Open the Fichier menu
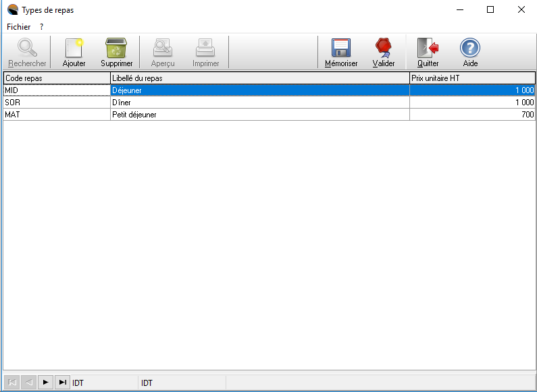537x392 pixels. 19,27
